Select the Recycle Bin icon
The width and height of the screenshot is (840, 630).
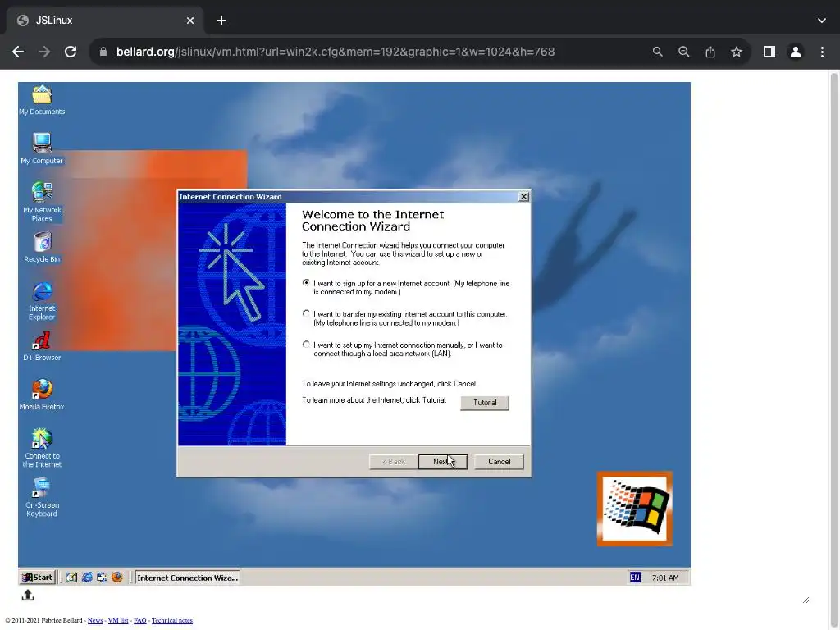click(x=42, y=246)
